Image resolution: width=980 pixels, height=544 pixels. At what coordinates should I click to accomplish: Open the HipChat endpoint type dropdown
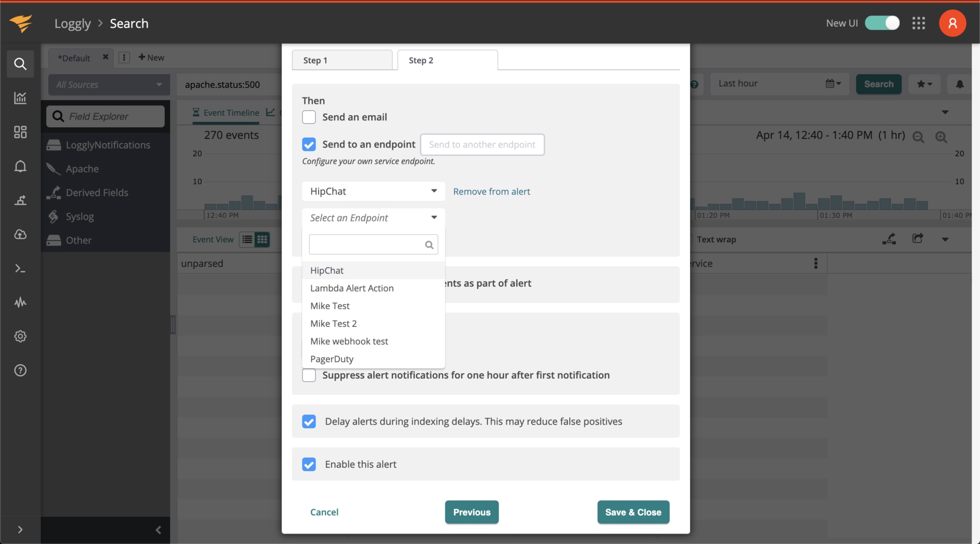pyautogui.click(x=373, y=191)
